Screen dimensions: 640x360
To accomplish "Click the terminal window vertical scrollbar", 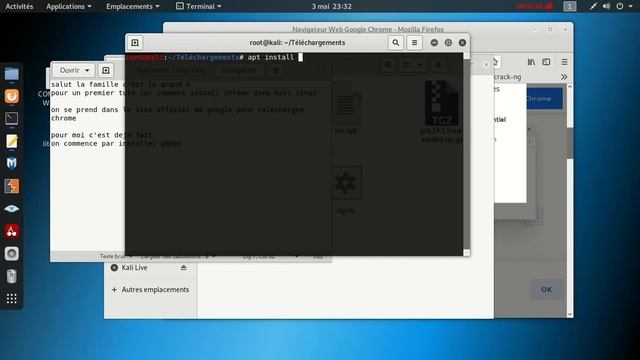I will pyautogui.click(x=467, y=154).
